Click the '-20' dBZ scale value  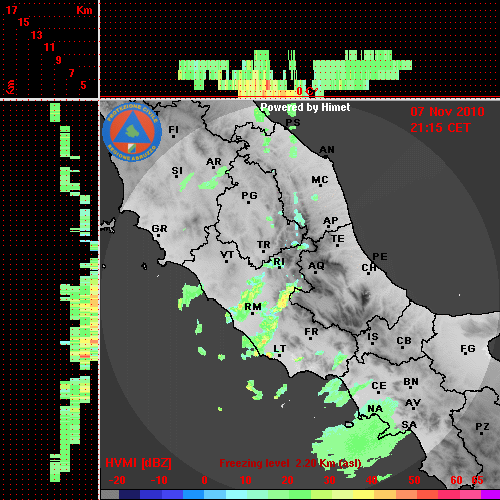click(x=117, y=480)
